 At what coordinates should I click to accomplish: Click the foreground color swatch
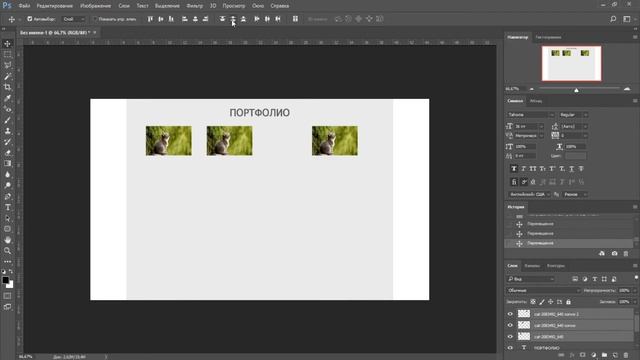click(x=5, y=280)
